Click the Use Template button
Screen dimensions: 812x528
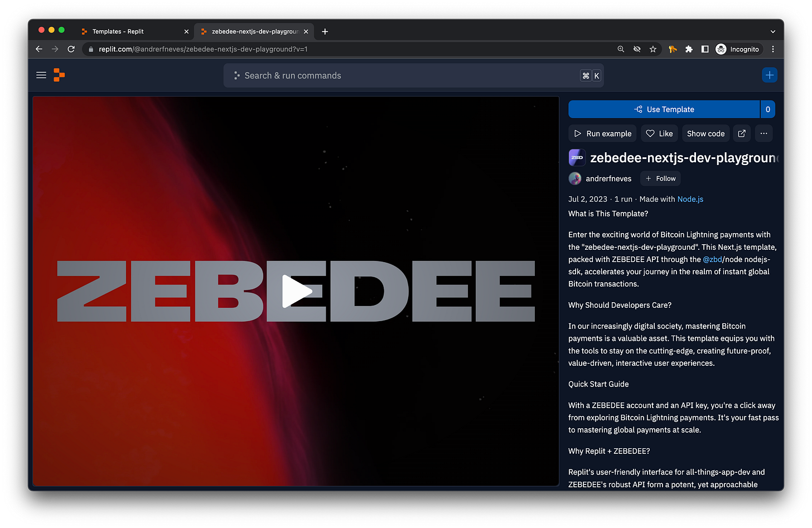[x=664, y=109]
